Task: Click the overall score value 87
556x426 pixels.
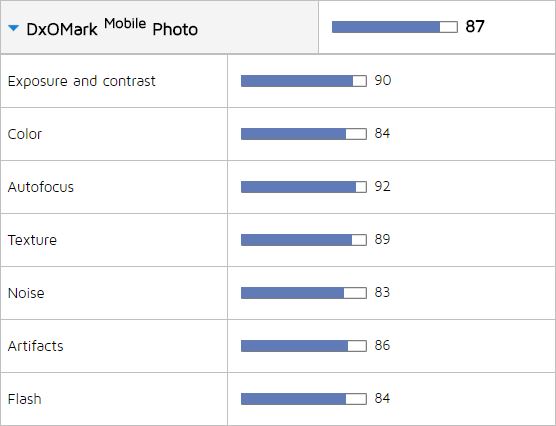Action: click(x=475, y=26)
